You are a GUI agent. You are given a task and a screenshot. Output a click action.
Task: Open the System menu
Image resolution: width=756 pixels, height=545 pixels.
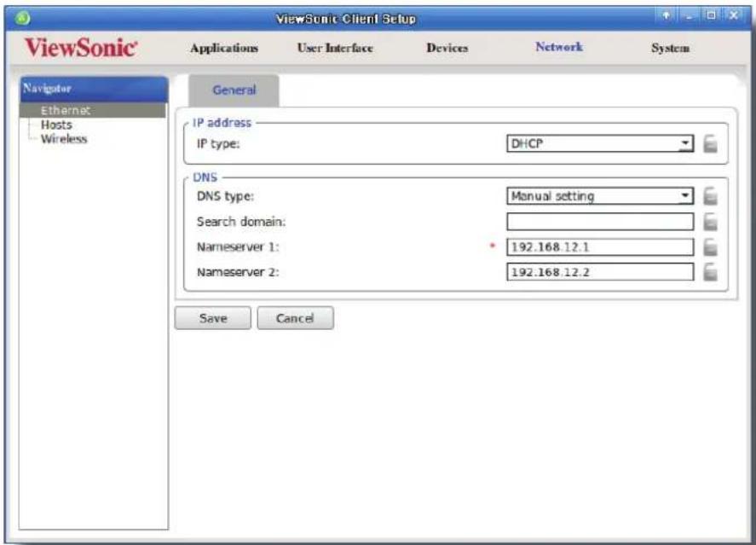670,49
